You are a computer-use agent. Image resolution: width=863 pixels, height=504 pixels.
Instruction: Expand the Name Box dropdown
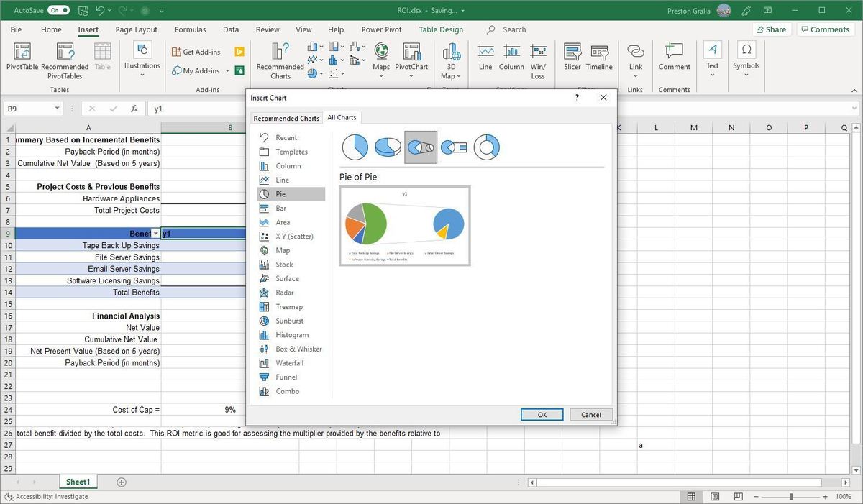coord(58,109)
